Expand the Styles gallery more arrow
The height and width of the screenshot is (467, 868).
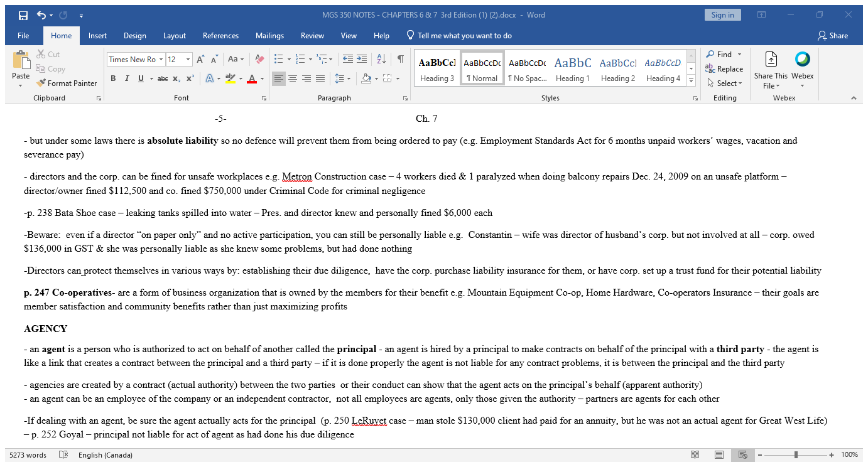tap(691, 81)
